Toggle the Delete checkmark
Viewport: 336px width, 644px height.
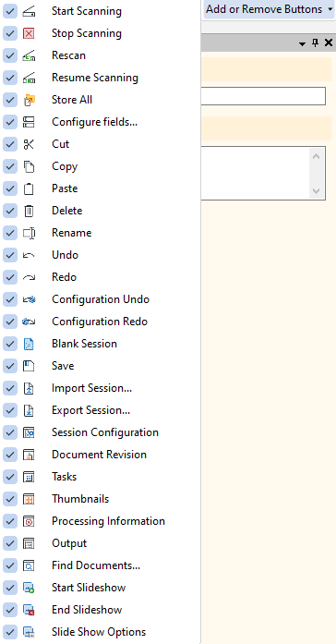pos(10,211)
